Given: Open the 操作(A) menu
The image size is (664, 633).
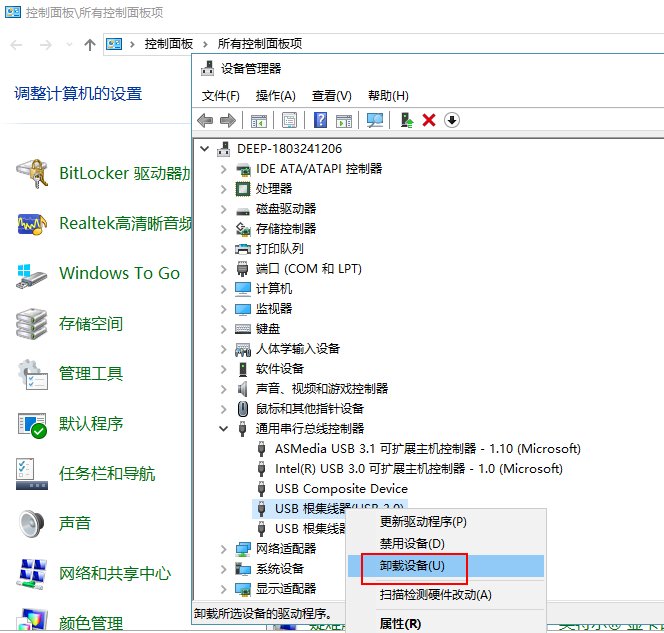Looking at the screenshot, I should pos(276,96).
